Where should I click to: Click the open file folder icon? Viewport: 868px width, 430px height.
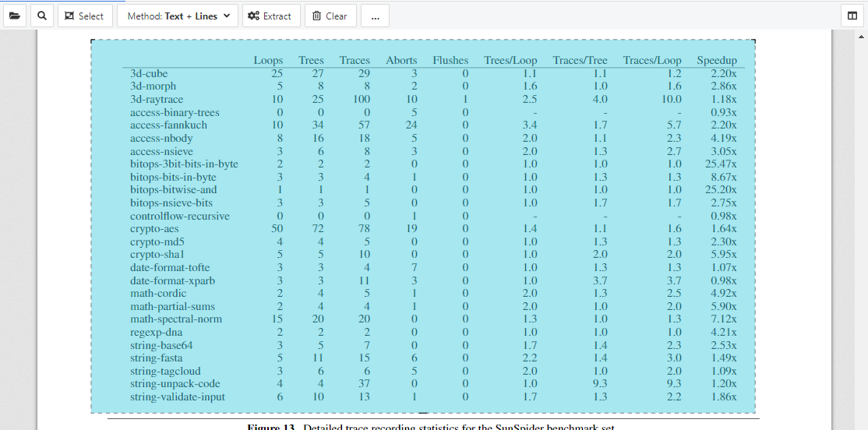[16, 16]
